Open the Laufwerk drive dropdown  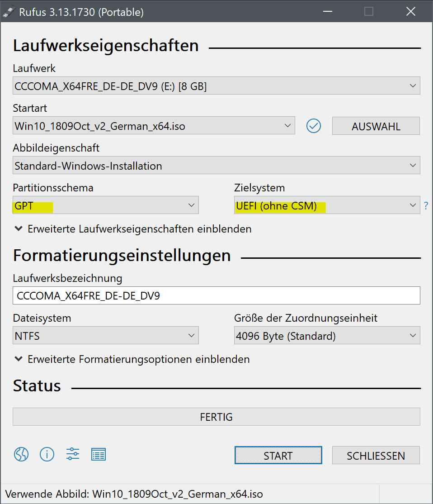tap(216, 86)
